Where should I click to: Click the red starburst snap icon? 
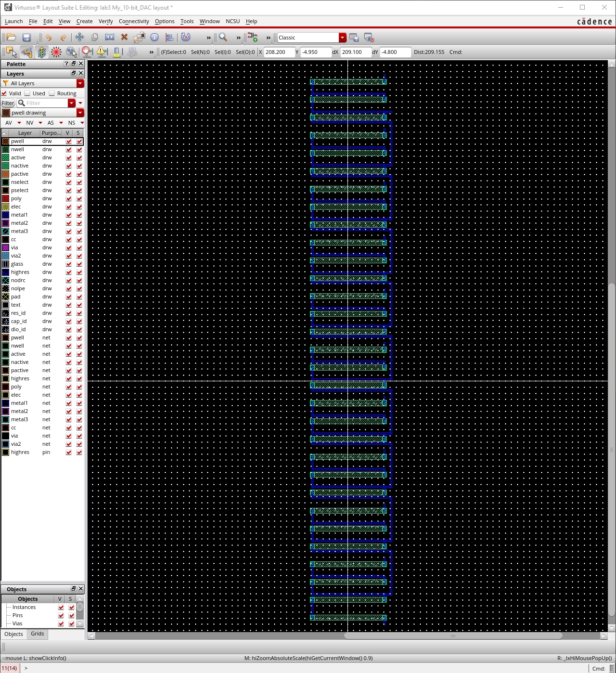click(x=56, y=52)
